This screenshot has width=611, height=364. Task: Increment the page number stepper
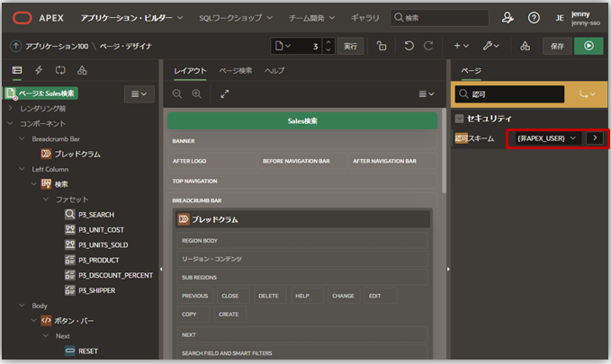(328, 42)
